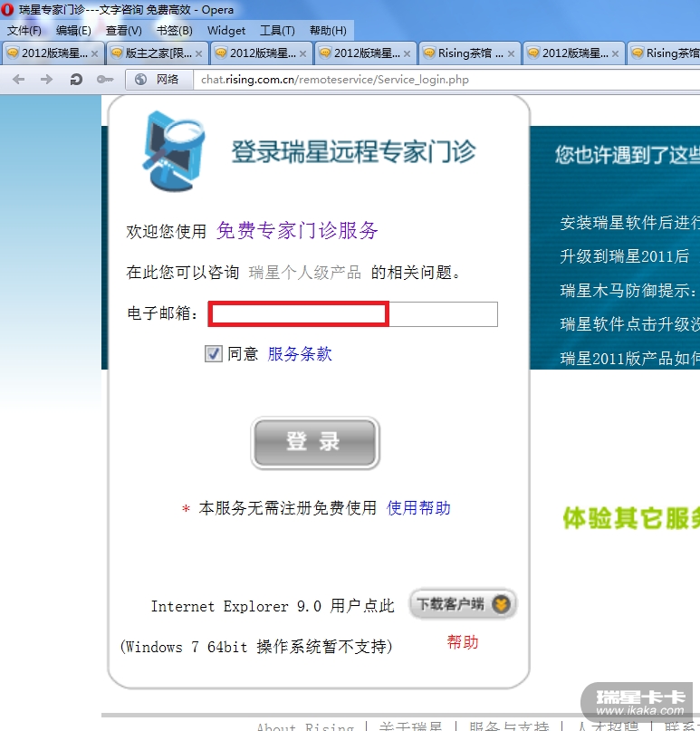Close the first 2012版瑞星 tab
The width and height of the screenshot is (700, 731).
(x=94, y=53)
